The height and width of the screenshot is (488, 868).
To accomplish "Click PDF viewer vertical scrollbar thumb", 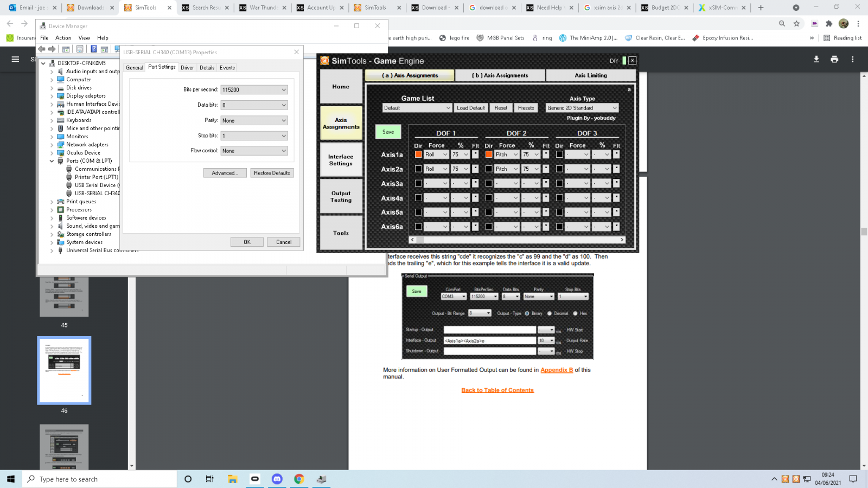I will [864, 232].
